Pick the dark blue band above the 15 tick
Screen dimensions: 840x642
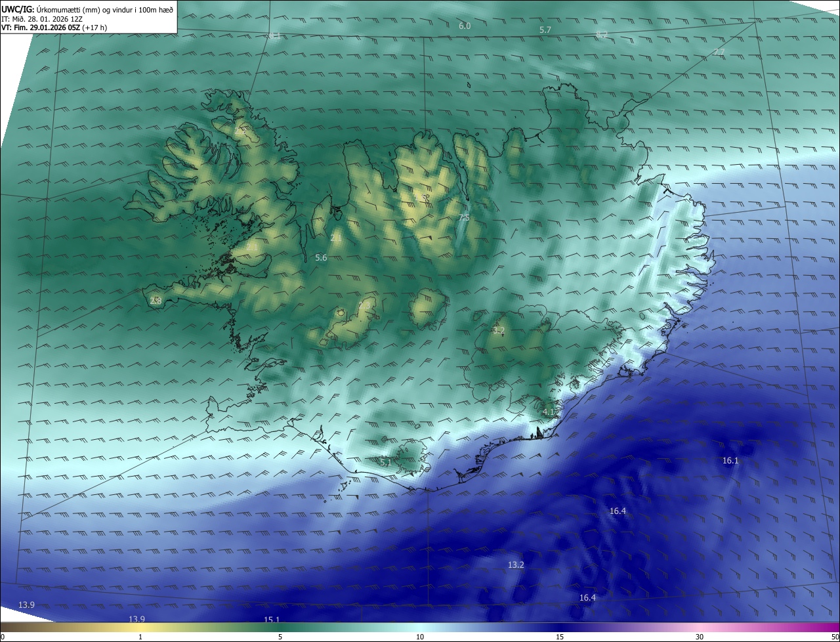click(560, 628)
